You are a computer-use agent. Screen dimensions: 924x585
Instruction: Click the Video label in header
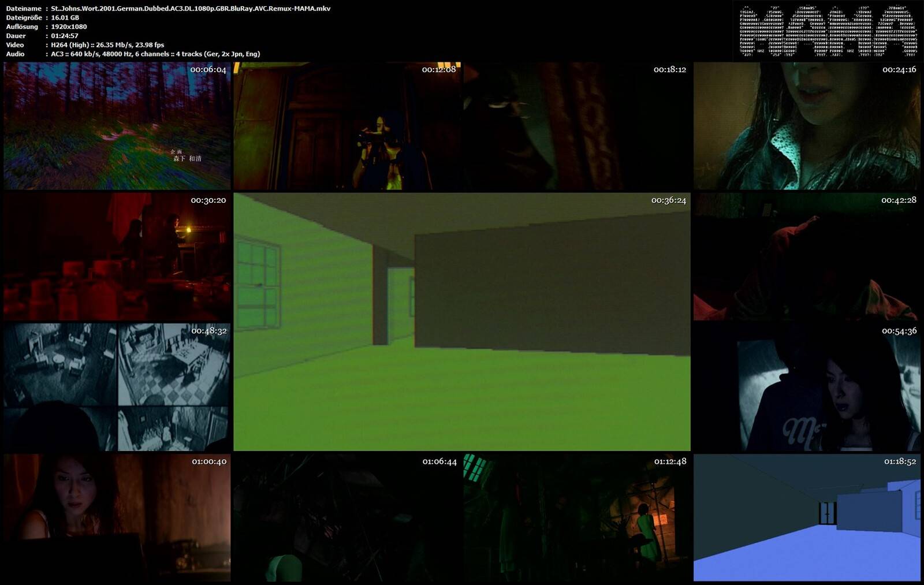[x=15, y=45]
